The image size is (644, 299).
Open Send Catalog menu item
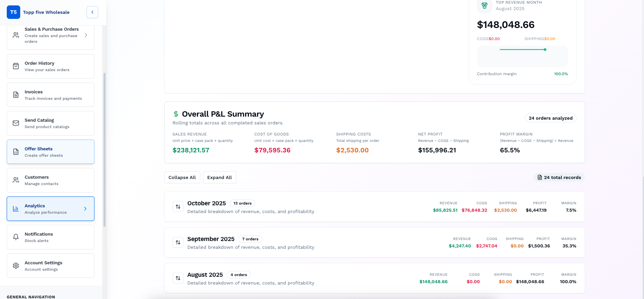pos(51,123)
